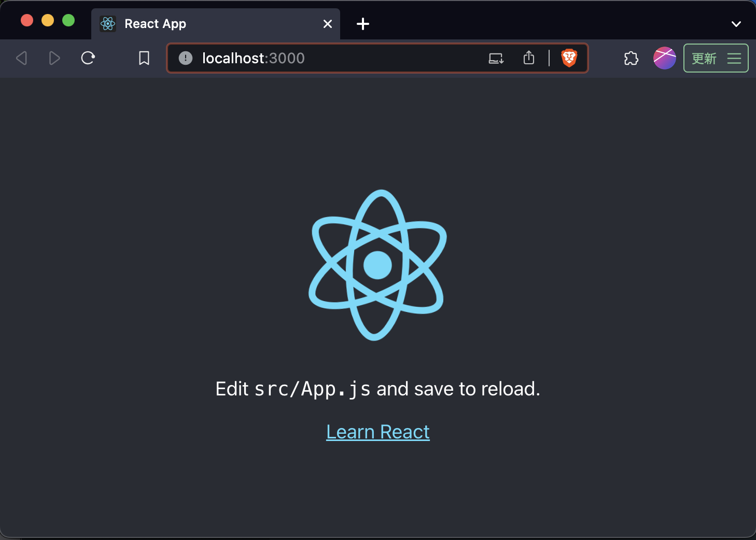Minimize the window with the yellow button
756x540 pixels.
(48, 20)
